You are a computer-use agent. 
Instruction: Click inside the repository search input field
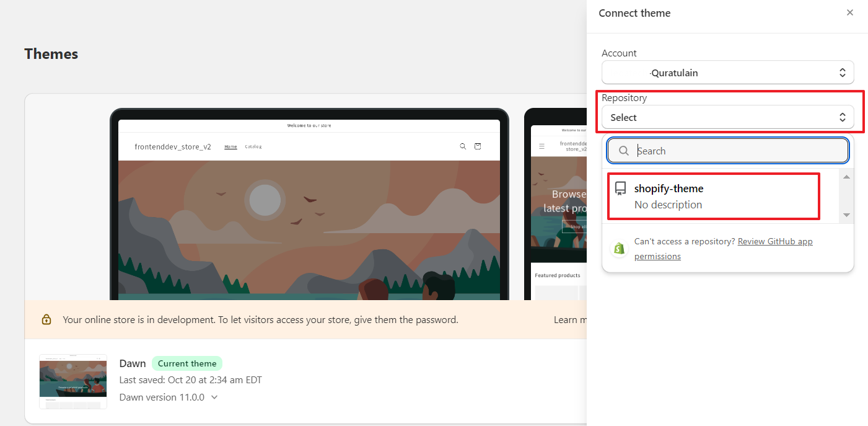coord(712,150)
